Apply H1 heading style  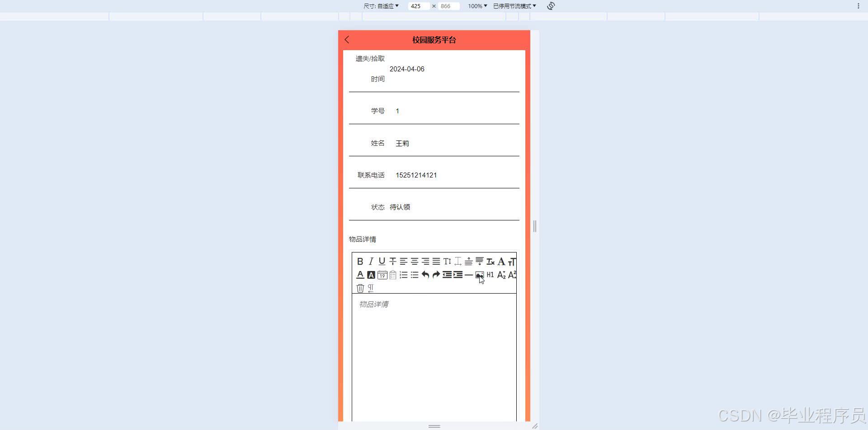click(x=490, y=275)
